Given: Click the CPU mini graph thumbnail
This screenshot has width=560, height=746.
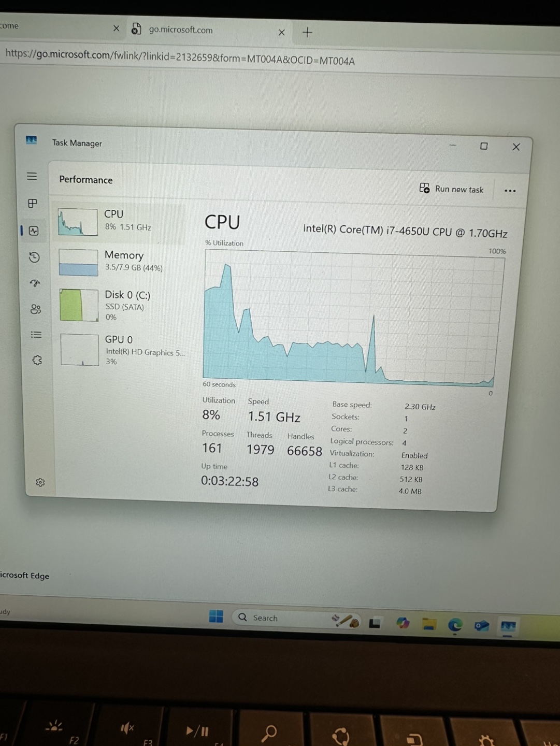Looking at the screenshot, I should [x=78, y=222].
